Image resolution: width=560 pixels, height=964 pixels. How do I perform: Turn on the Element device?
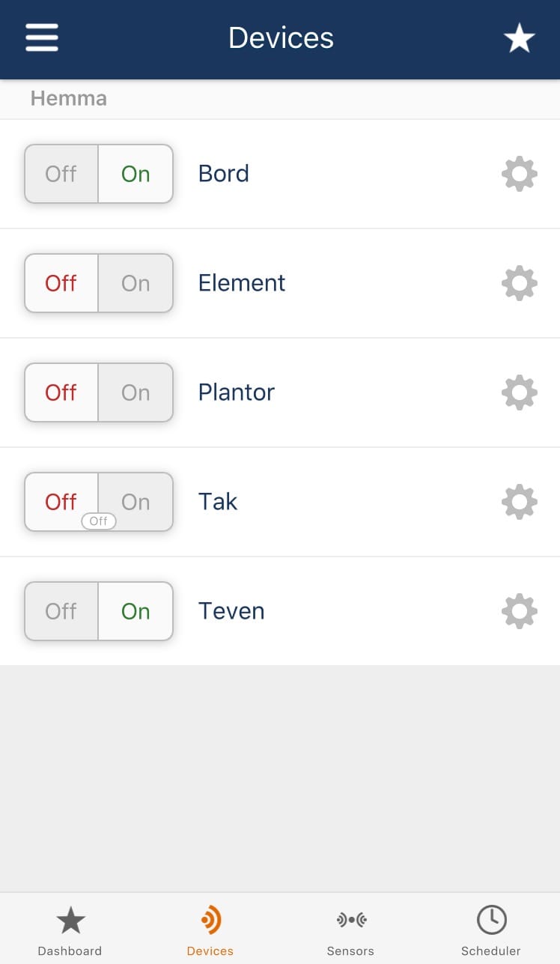pyautogui.click(x=136, y=283)
